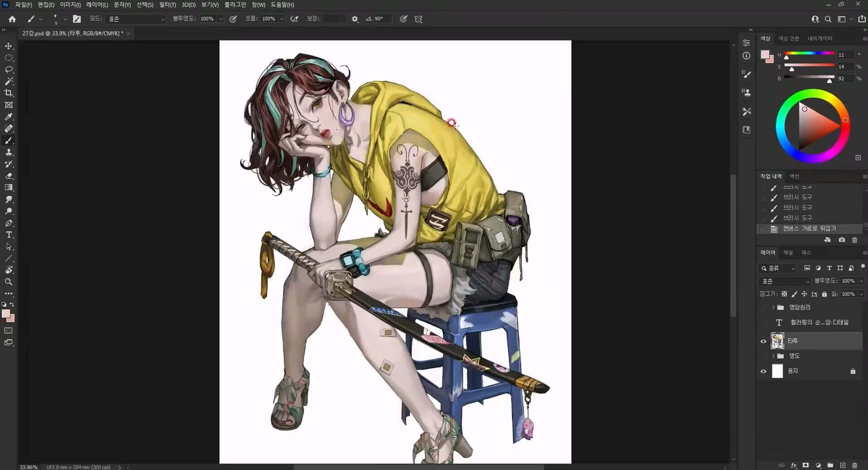Adjust the saturation S slider
Screen dimensions: 868x470
coord(809,66)
